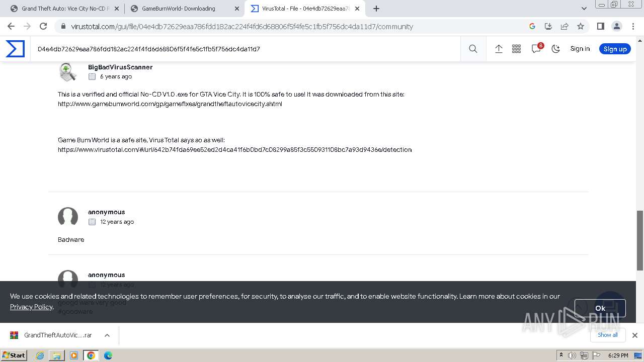The image size is (644, 362).
Task: Click the share page icon
Action: click(x=565, y=26)
